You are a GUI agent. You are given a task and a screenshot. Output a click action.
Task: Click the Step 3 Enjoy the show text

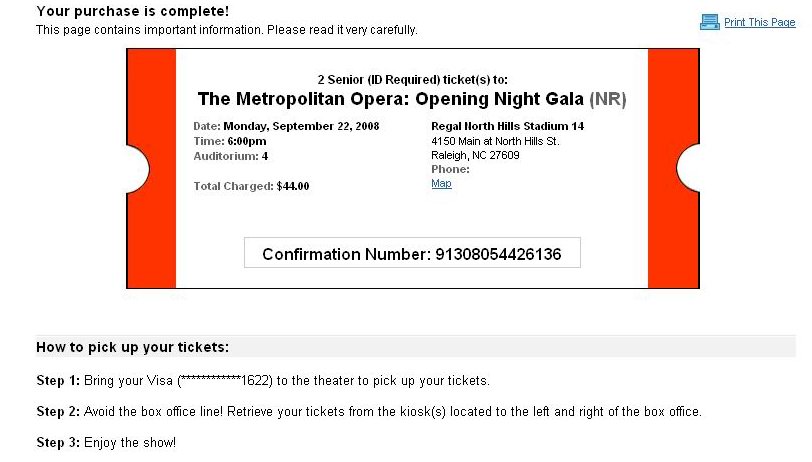106,443
